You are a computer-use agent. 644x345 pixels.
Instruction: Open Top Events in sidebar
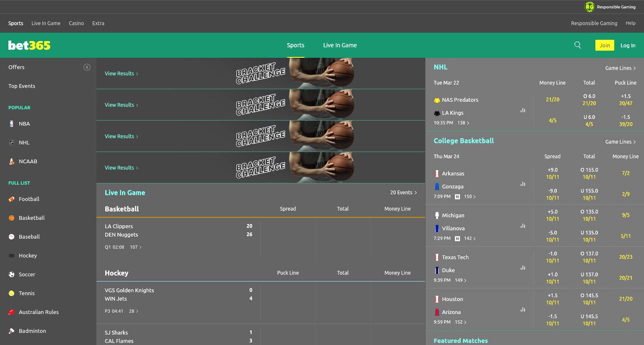[x=22, y=86]
